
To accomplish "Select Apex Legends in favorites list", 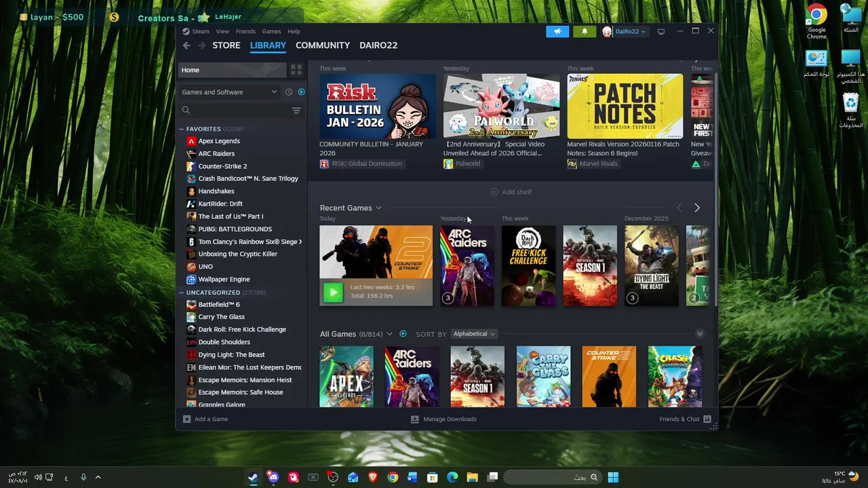I will click(x=219, y=141).
